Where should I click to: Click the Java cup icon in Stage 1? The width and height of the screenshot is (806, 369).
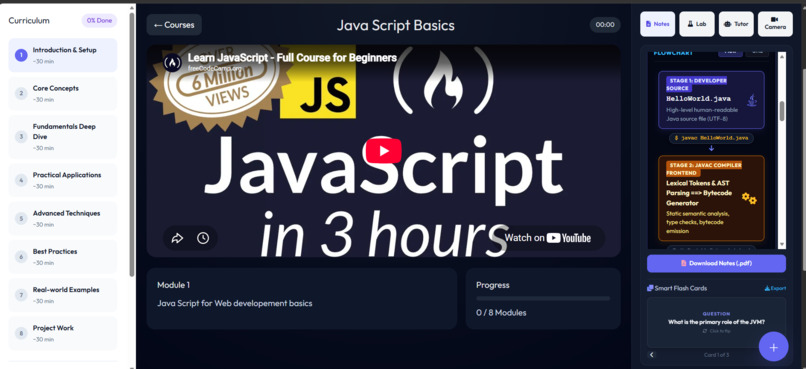752,100
